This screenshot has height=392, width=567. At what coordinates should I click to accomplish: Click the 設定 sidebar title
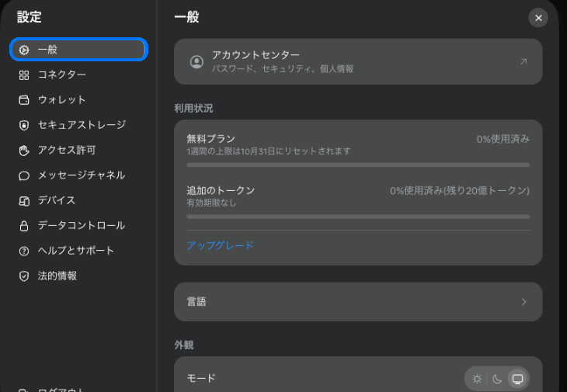(30, 17)
